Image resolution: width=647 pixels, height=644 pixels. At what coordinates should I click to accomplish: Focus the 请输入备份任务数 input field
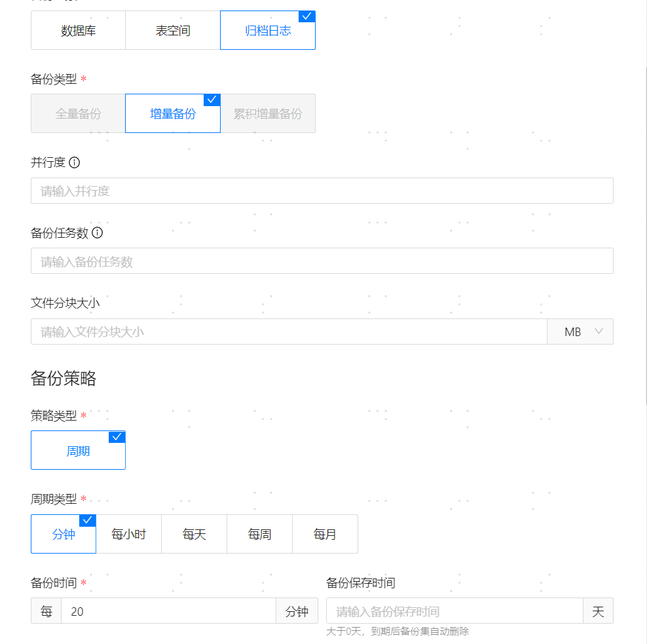322,261
